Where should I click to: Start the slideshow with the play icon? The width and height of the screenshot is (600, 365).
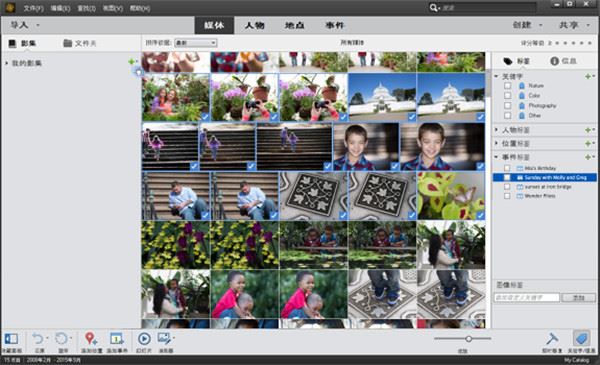point(144,339)
